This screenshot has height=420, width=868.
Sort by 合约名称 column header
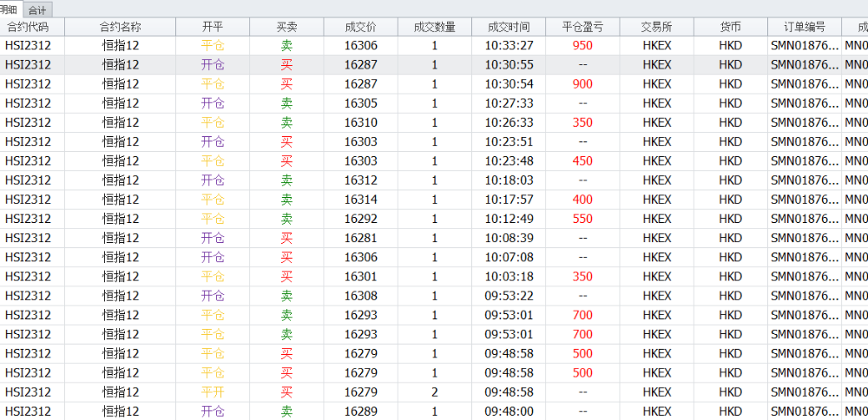point(121,27)
